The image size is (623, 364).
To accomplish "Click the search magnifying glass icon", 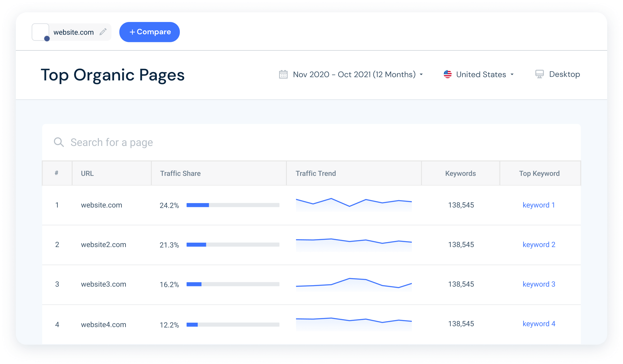I will click(59, 142).
